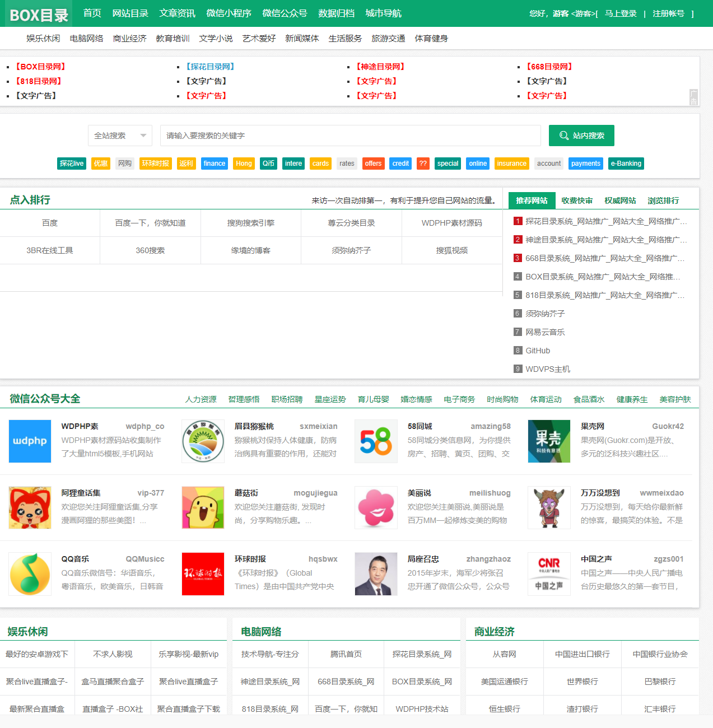Click the grey account tag
Screen dimensions: 713x728
549,164
